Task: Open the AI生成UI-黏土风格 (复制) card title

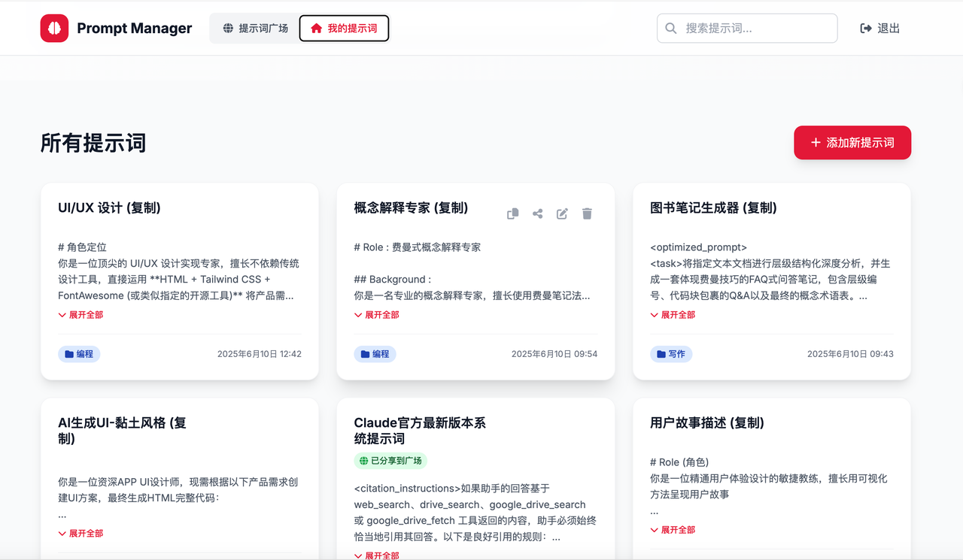Action: pyautogui.click(x=122, y=431)
